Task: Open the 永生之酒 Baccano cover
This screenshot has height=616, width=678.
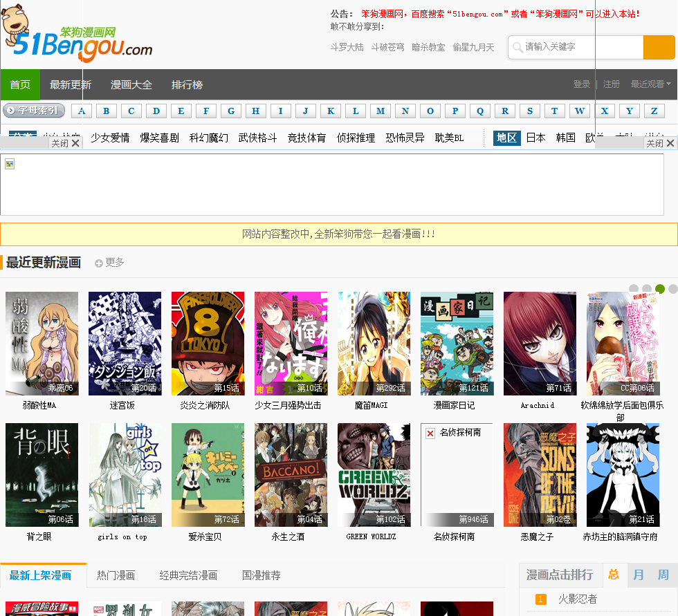Action: tap(291, 475)
